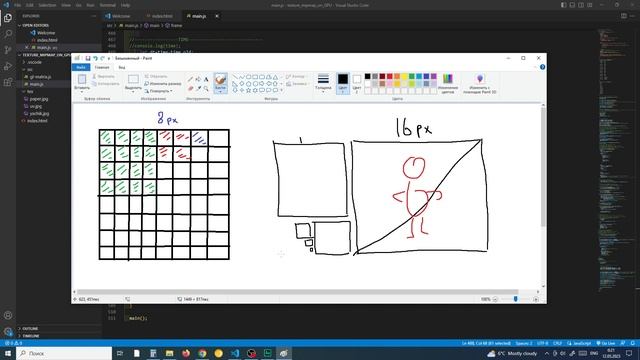The width and height of the screenshot is (640, 360).
Task: Click the Select rectangle tool
Action: 133,79
